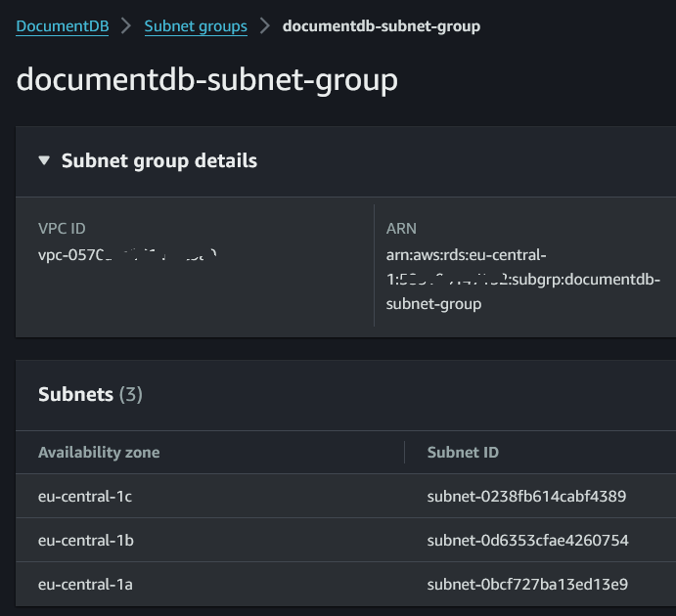Click the chevron after the DocumentDB breadcrumb
This screenshot has width=676, height=616.
[x=126, y=25]
